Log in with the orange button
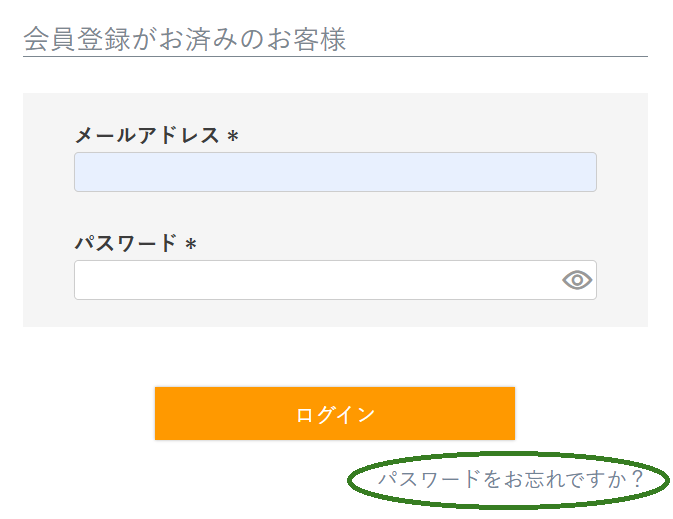 click(x=335, y=414)
